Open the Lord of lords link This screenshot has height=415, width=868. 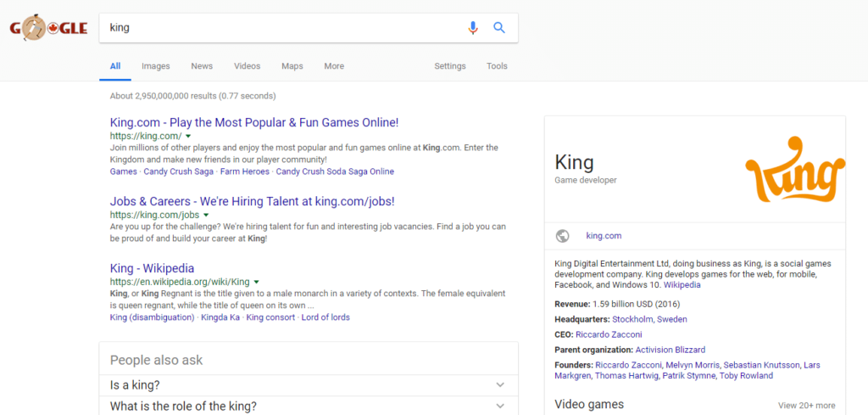(325, 317)
